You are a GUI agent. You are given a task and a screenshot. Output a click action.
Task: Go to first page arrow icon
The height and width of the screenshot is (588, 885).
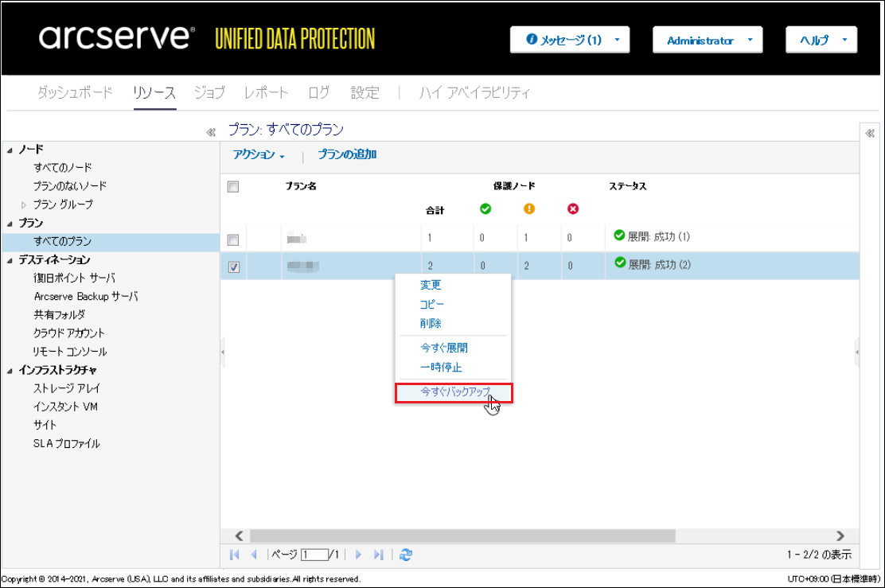[x=234, y=555]
